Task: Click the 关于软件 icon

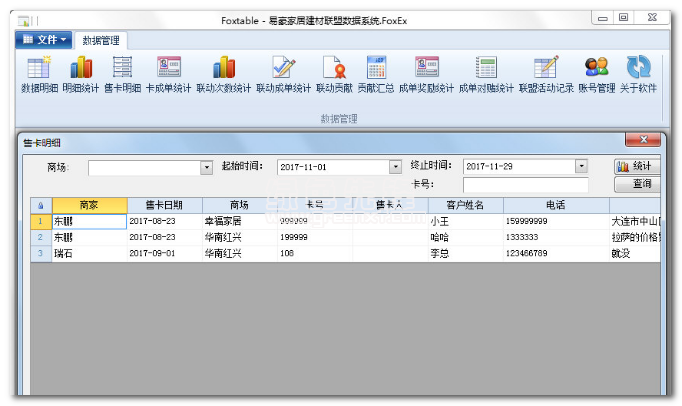Action: click(638, 69)
